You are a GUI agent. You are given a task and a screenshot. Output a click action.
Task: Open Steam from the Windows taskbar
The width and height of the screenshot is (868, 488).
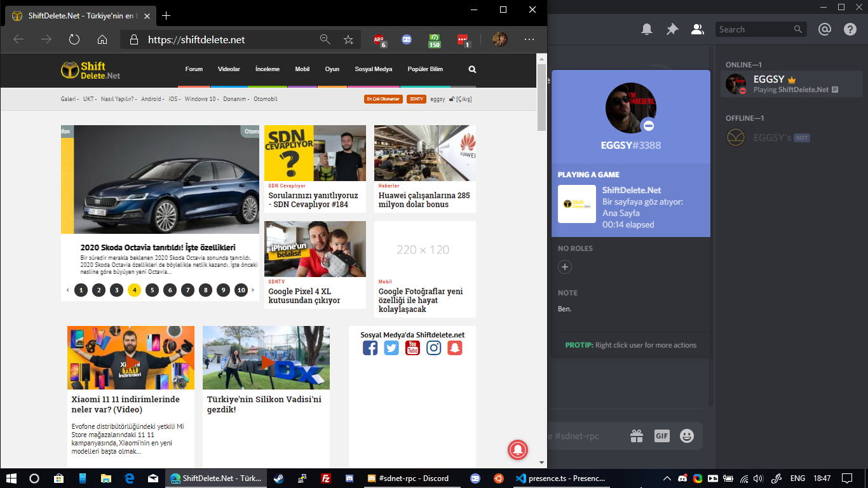point(278,478)
